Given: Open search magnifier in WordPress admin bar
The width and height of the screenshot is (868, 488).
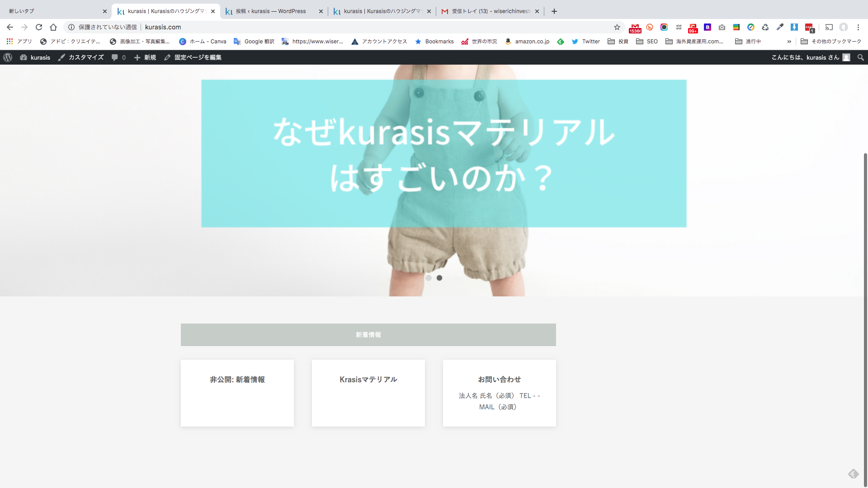Looking at the screenshot, I should pyautogui.click(x=860, y=57).
